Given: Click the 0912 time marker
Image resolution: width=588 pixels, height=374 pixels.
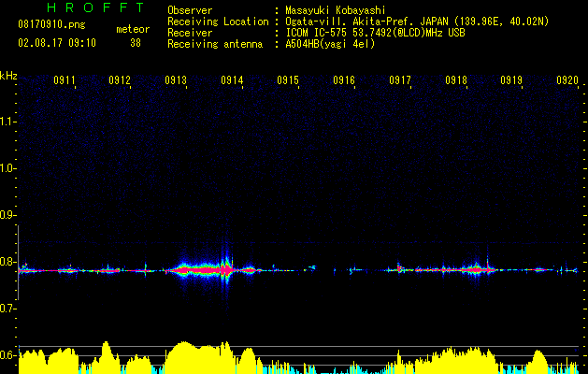Looking at the screenshot, I should click(120, 80).
